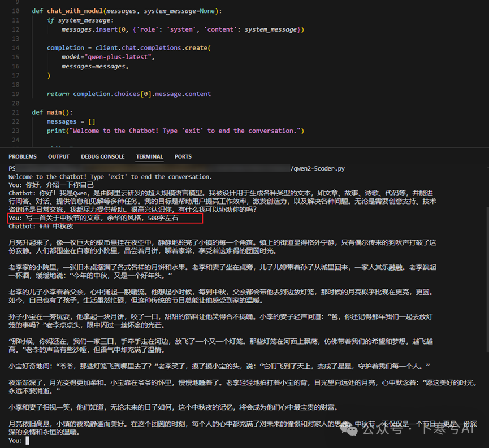Click 'messages.insert' in line 12

(89, 29)
